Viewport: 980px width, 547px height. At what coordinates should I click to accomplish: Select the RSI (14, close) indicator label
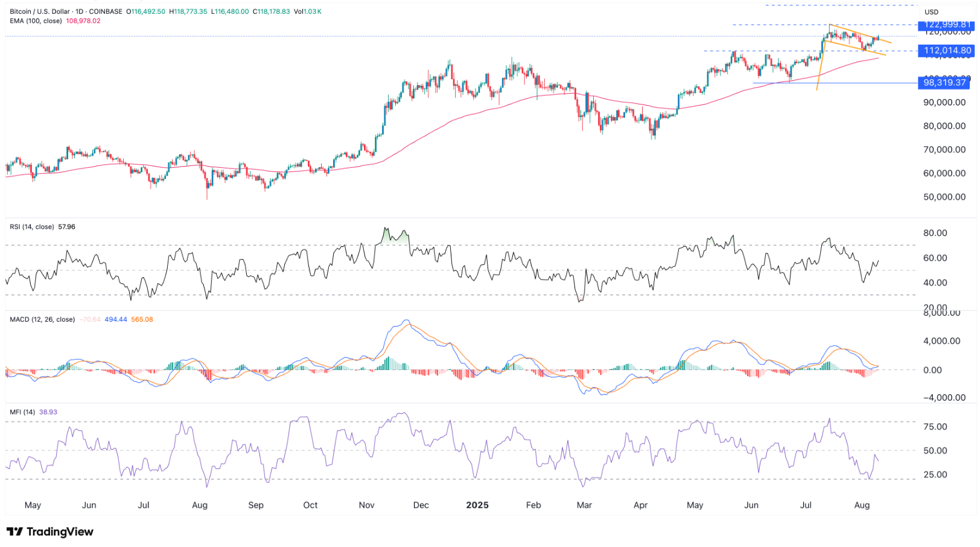[x=32, y=227]
